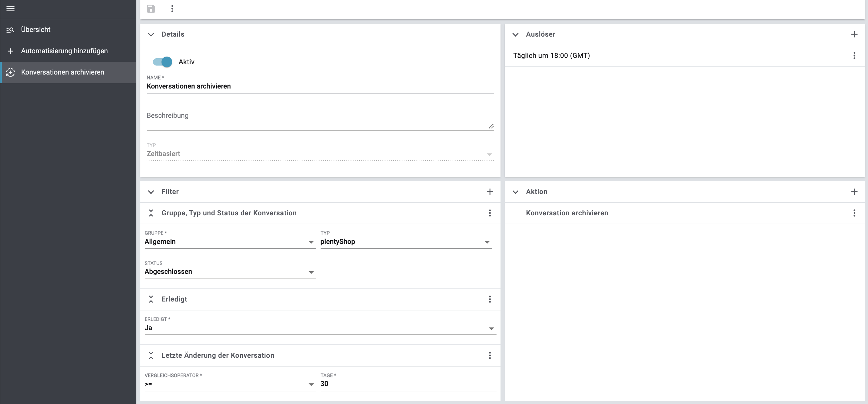Select Automatisierung hinzufügen in sidebar

(64, 51)
